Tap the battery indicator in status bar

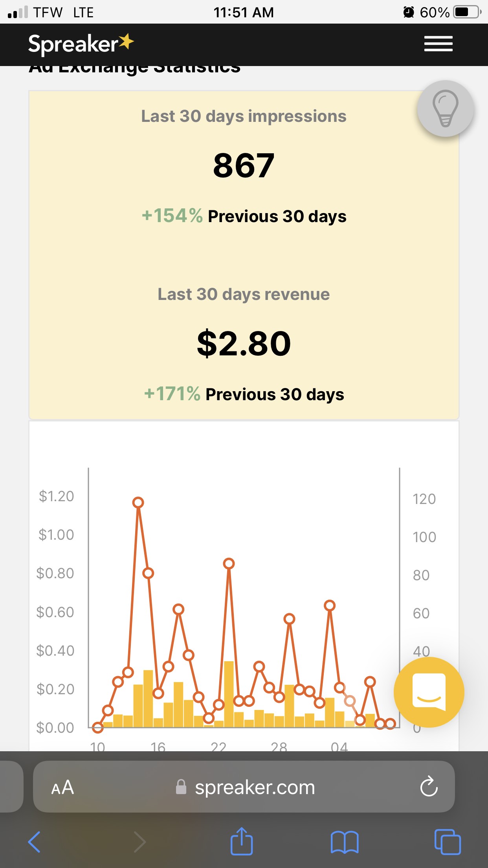click(x=466, y=12)
